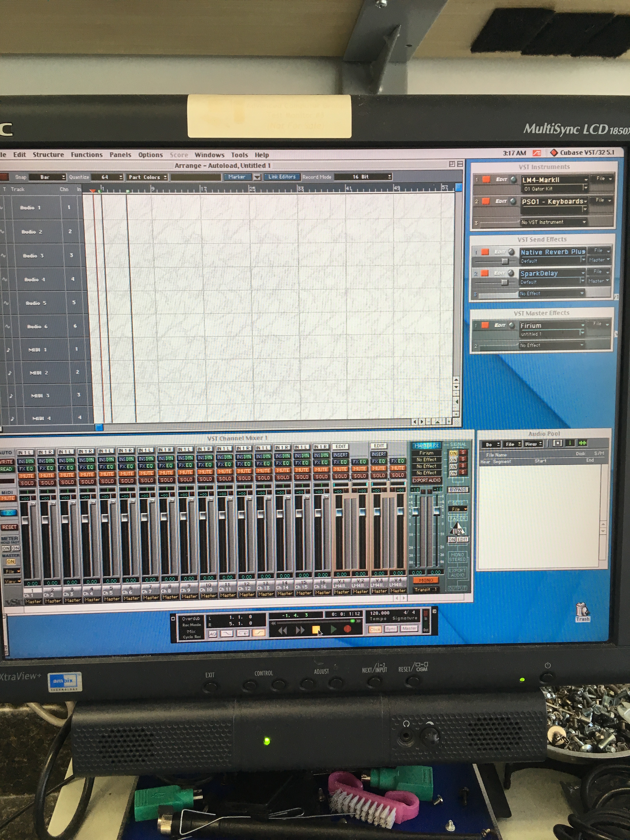630x840 pixels.
Task: Click the green waveform icon in Audio Pool
Action: [582, 443]
